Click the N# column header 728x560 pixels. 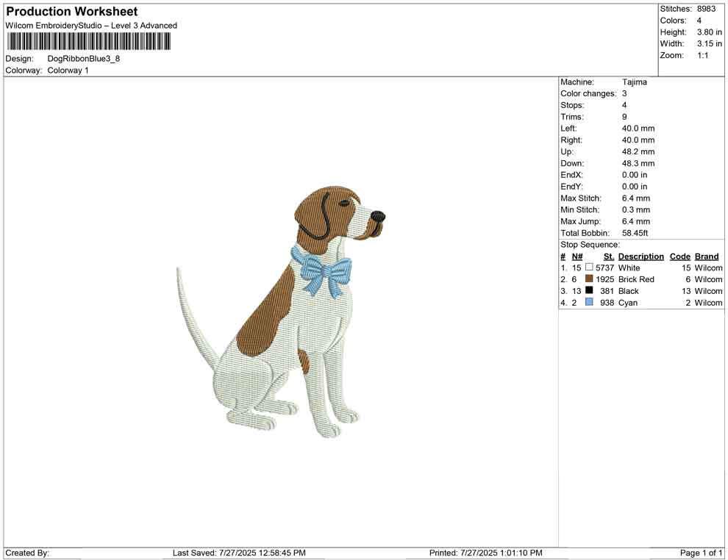coord(577,256)
